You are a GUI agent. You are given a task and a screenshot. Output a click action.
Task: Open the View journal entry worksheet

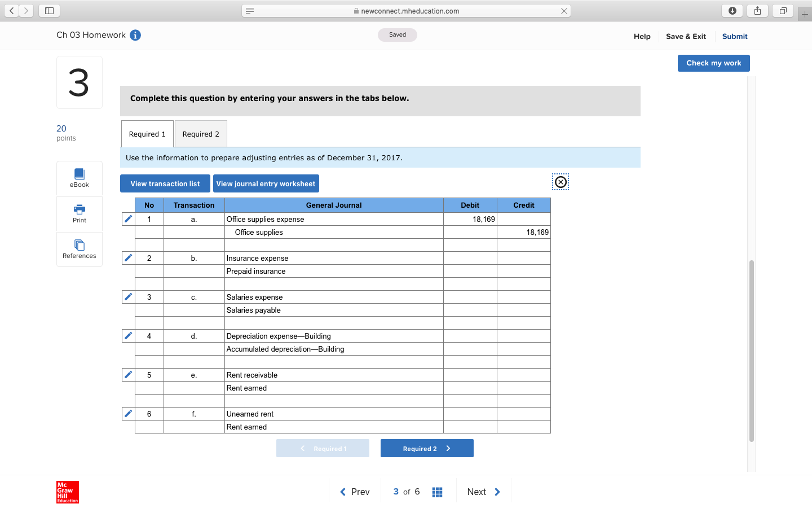[266, 183]
